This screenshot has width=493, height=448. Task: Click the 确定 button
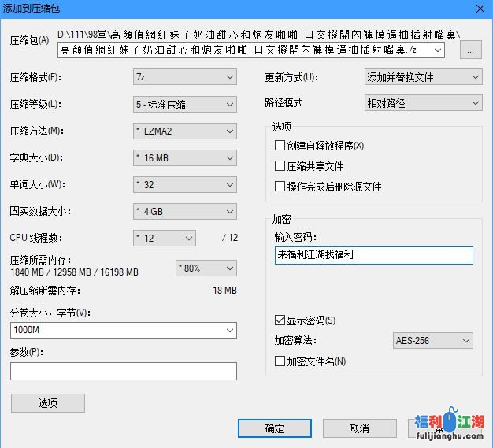(x=275, y=428)
